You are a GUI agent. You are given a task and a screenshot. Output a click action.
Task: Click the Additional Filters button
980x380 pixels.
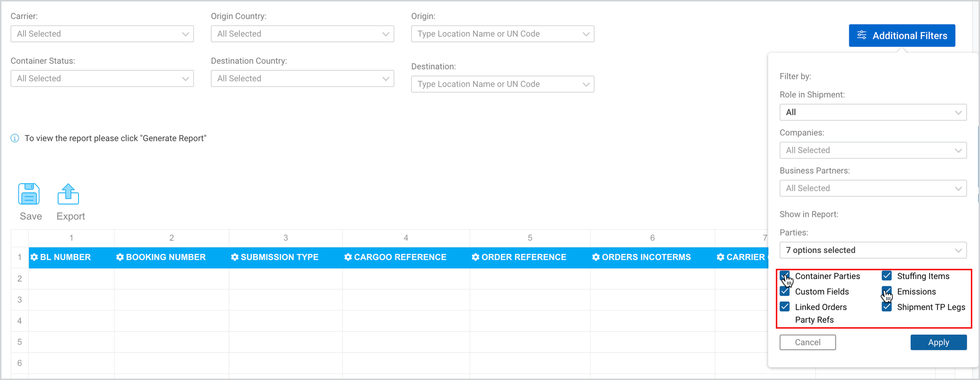[x=902, y=36]
